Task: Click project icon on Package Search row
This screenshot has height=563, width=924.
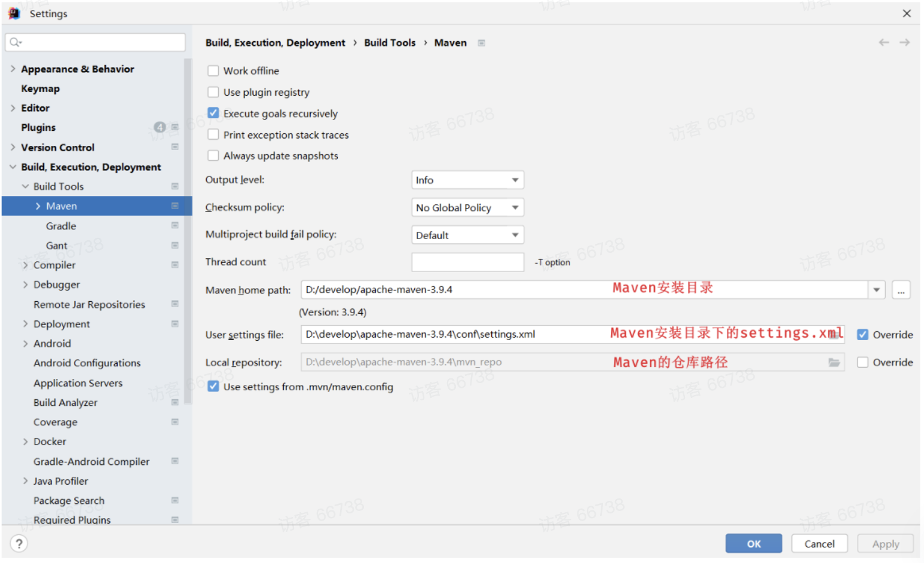Action: 175,500
